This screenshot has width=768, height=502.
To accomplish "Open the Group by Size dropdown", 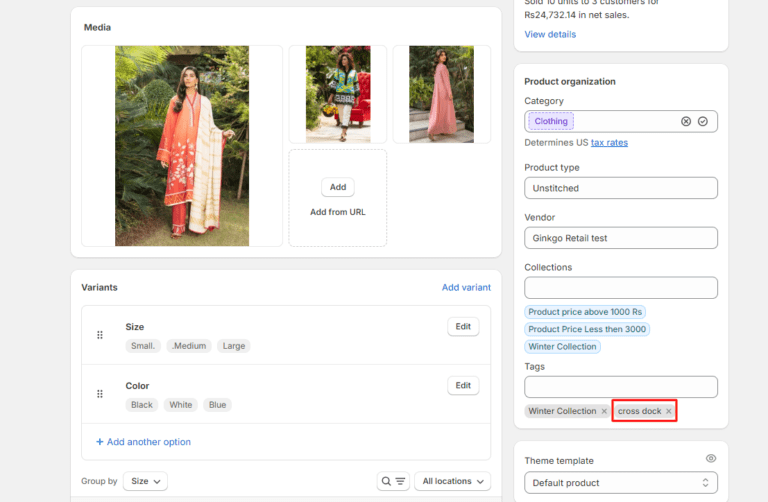I will tap(145, 481).
